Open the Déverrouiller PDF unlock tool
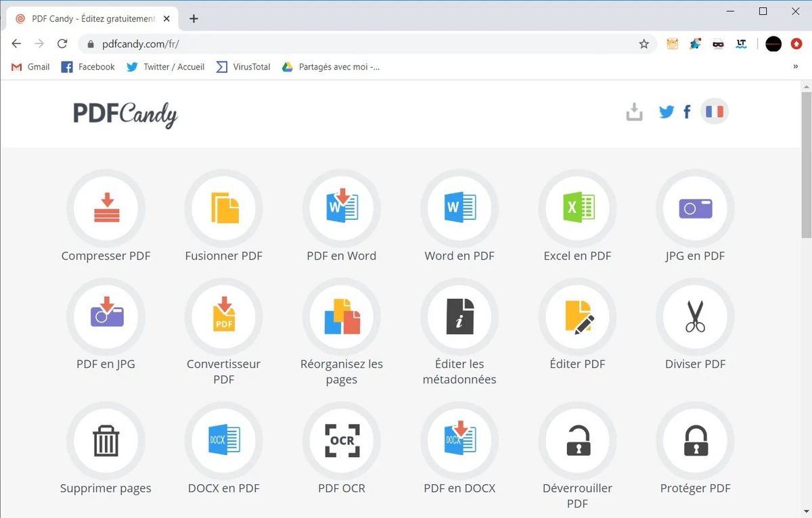The width and height of the screenshot is (812, 518). click(x=577, y=440)
